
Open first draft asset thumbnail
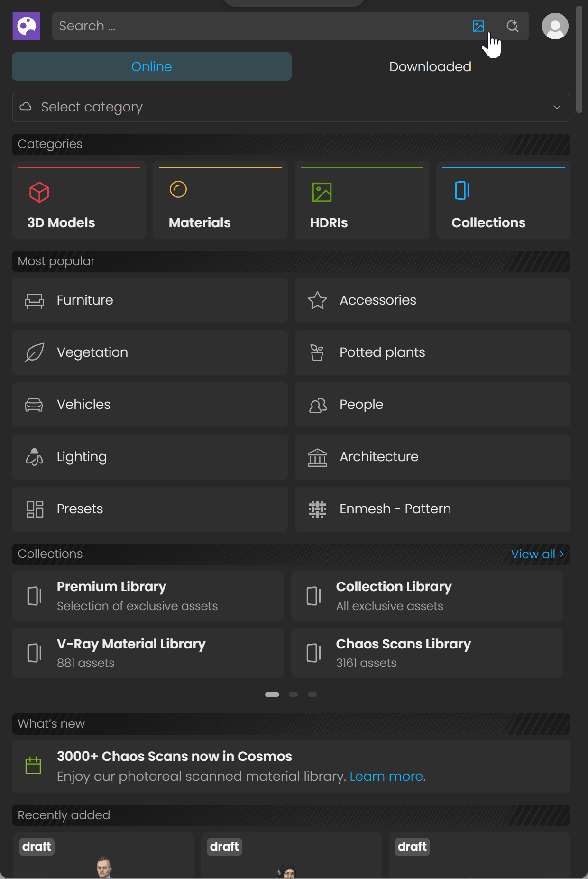pos(103,854)
